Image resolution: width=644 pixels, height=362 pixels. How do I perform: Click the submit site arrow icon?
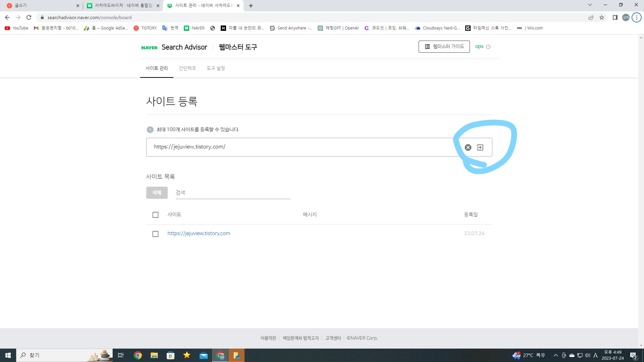pos(480,147)
